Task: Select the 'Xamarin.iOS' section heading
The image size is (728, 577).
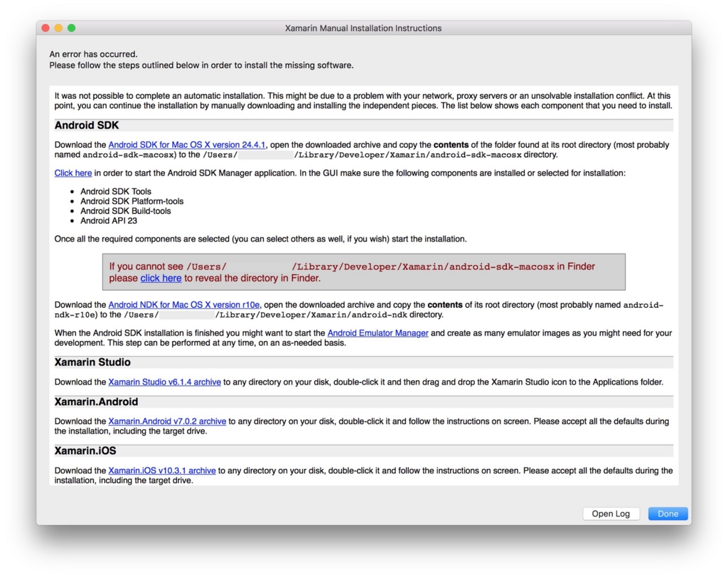Action: coord(85,451)
